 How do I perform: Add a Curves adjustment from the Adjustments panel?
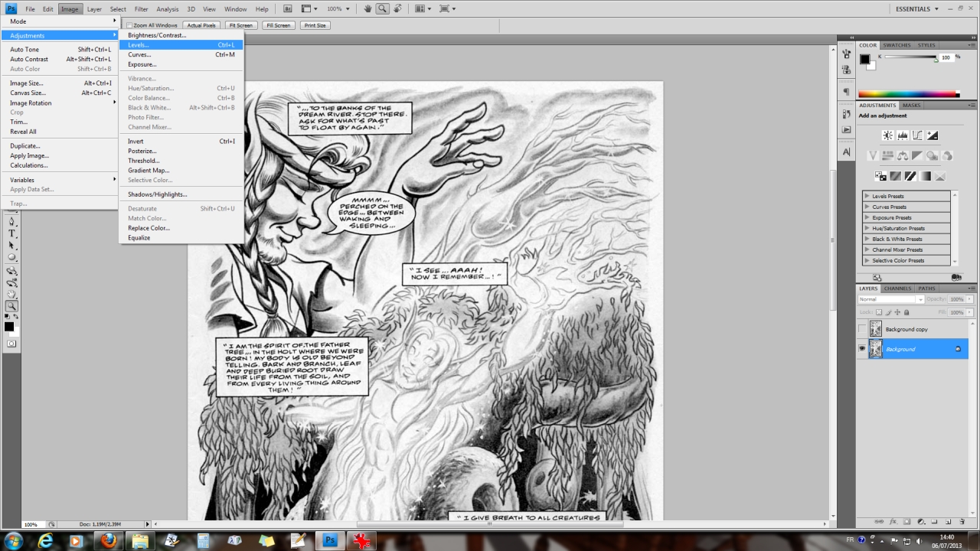click(917, 135)
